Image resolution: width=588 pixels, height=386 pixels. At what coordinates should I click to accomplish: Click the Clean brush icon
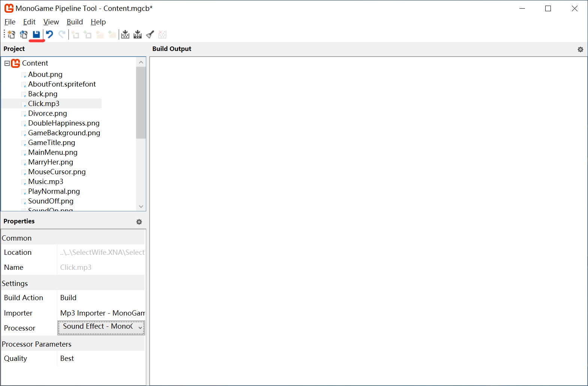(x=150, y=34)
